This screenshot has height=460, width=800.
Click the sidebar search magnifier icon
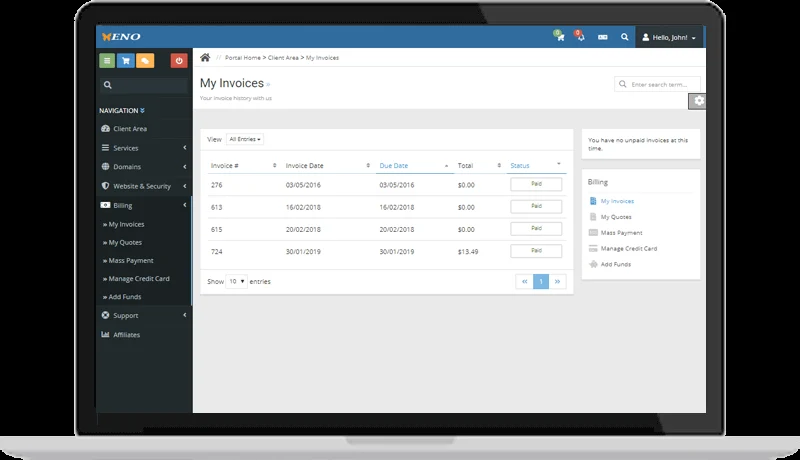(108, 85)
